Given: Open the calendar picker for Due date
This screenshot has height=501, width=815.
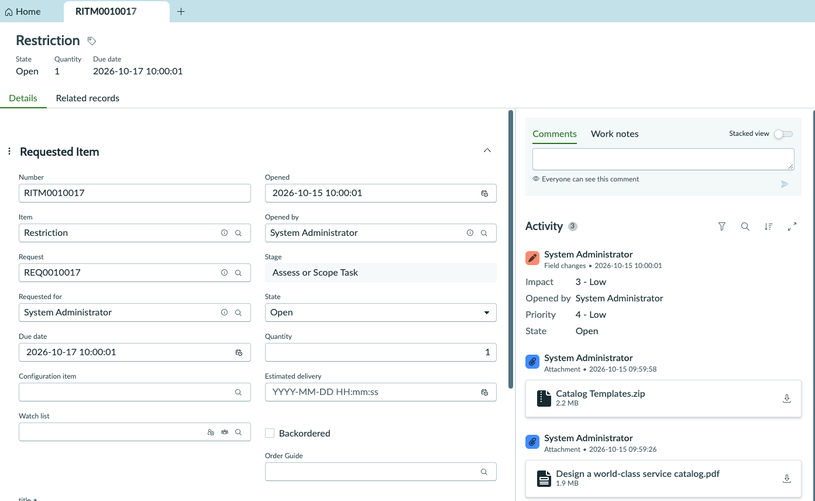Looking at the screenshot, I should click(239, 352).
